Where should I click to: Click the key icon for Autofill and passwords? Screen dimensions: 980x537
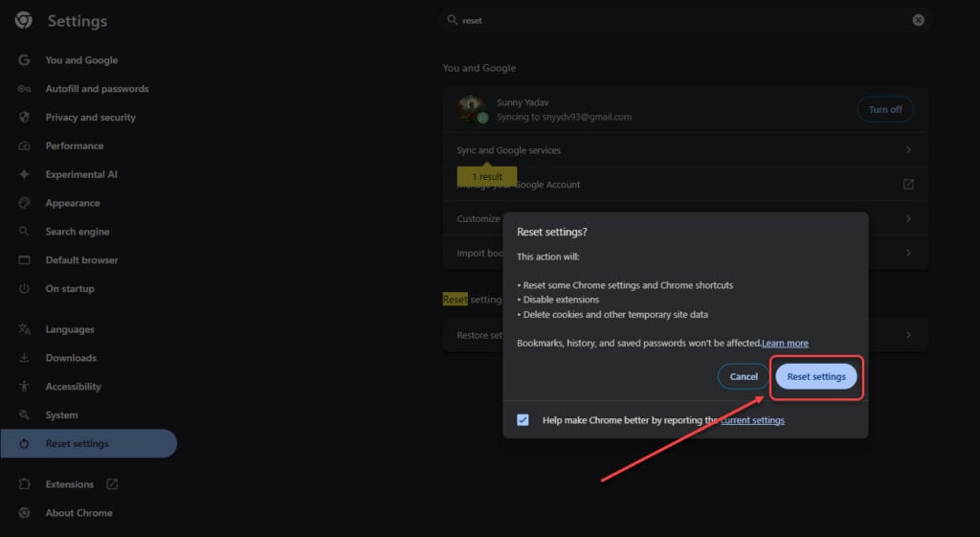(24, 89)
